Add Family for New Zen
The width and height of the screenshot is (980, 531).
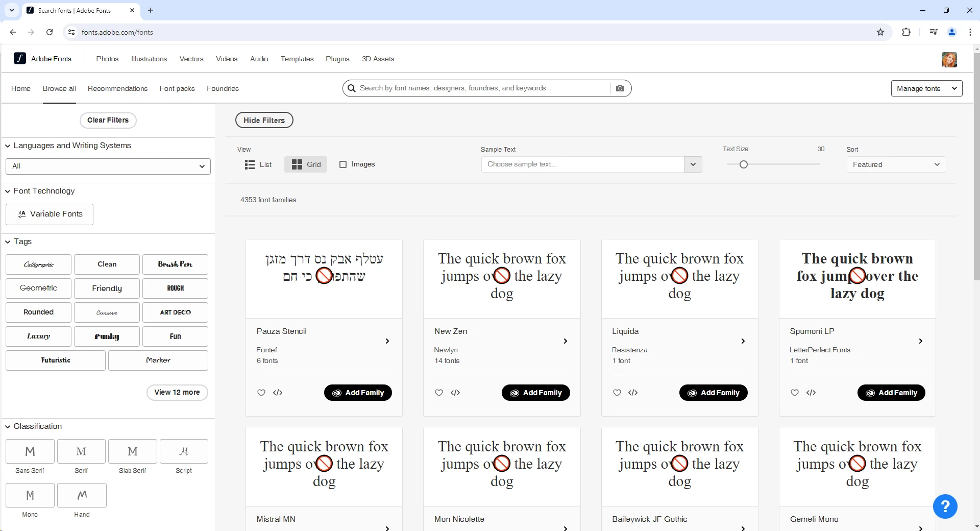tap(536, 393)
